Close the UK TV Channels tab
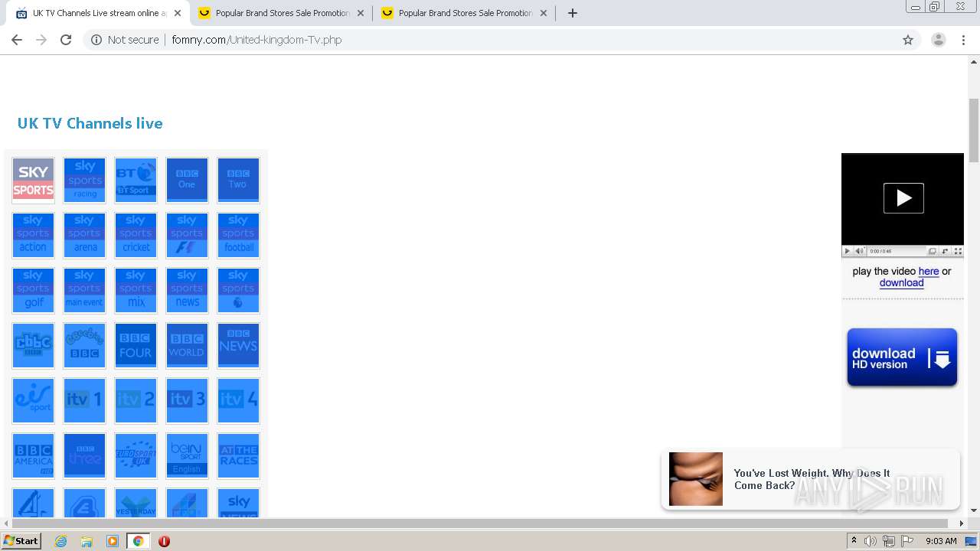980x551 pixels. [x=178, y=13]
